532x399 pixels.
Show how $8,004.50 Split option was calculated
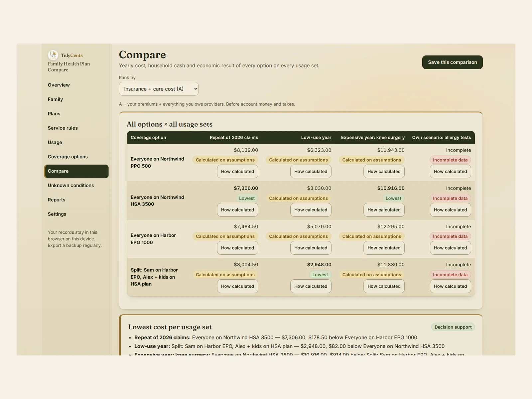pyautogui.click(x=237, y=286)
